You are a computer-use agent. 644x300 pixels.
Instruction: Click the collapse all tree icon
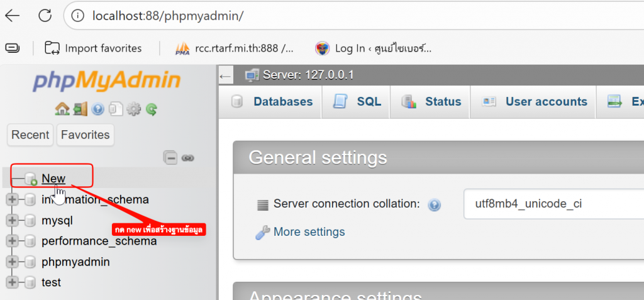pyautogui.click(x=170, y=158)
